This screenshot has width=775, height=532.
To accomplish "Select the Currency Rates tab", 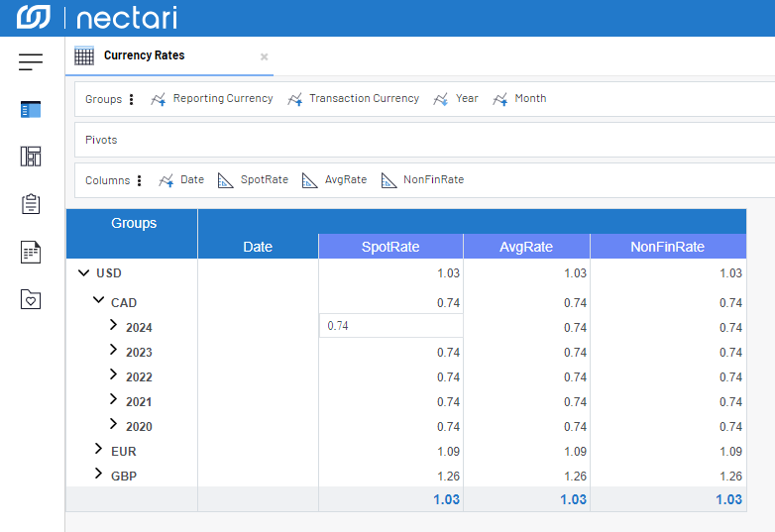I will pyautogui.click(x=144, y=55).
